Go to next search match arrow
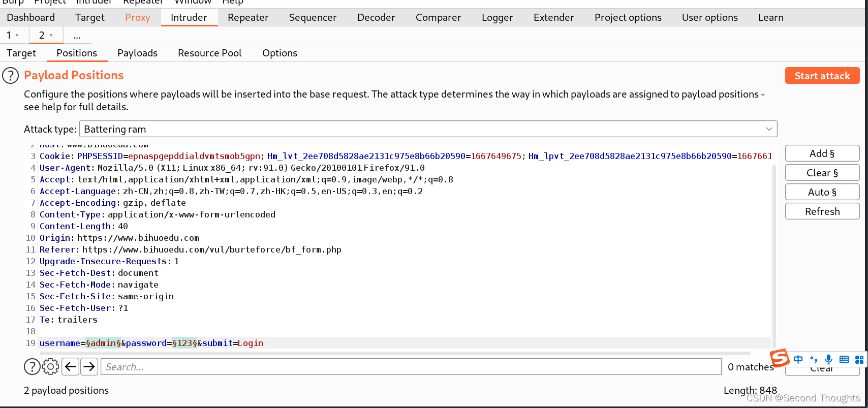 [x=89, y=366]
